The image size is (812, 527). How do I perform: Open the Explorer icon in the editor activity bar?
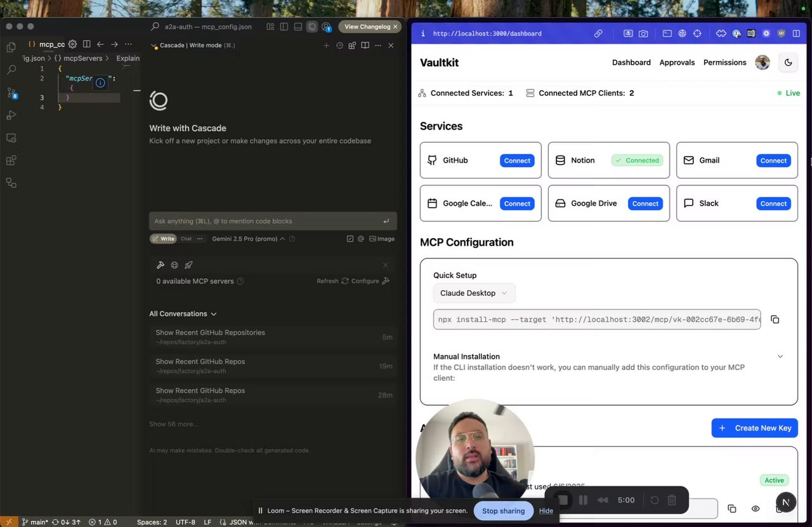pyautogui.click(x=11, y=47)
